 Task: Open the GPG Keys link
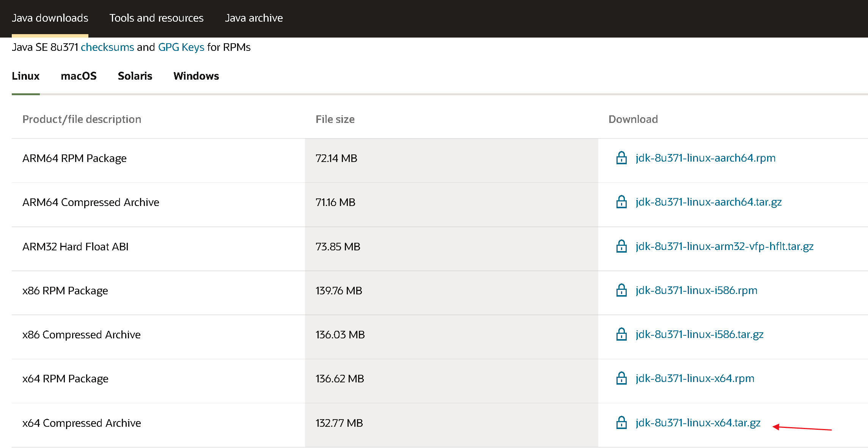pos(181,47)
